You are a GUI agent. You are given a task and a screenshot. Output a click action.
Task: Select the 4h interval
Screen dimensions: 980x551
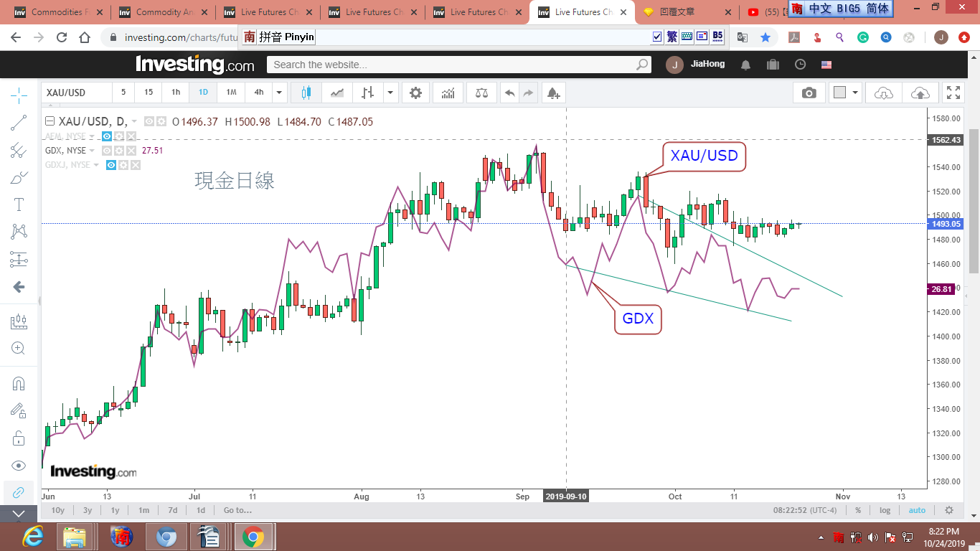(x=259, y=93)
